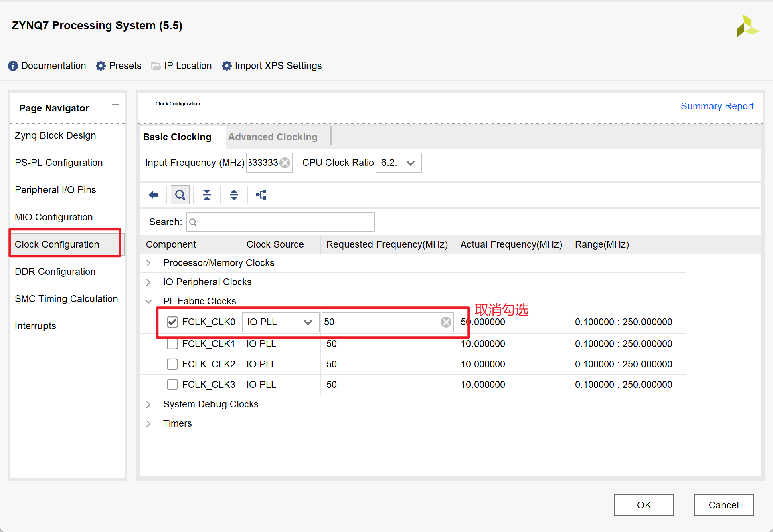The image size is (773, 532).
Task: Click FCLK_CLK1 requested frequency value 50
Action: (x=332, y=344)
